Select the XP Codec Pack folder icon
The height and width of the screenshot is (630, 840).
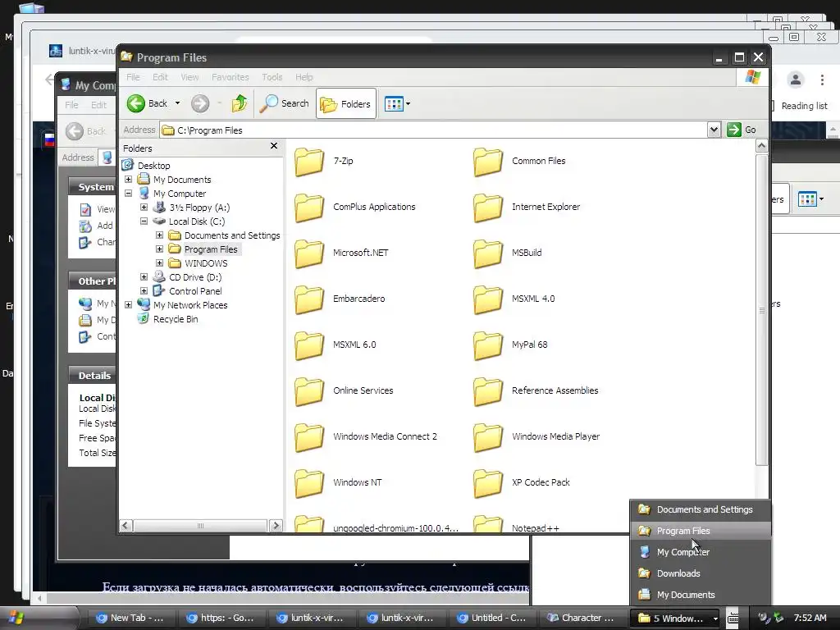point(488,484)
